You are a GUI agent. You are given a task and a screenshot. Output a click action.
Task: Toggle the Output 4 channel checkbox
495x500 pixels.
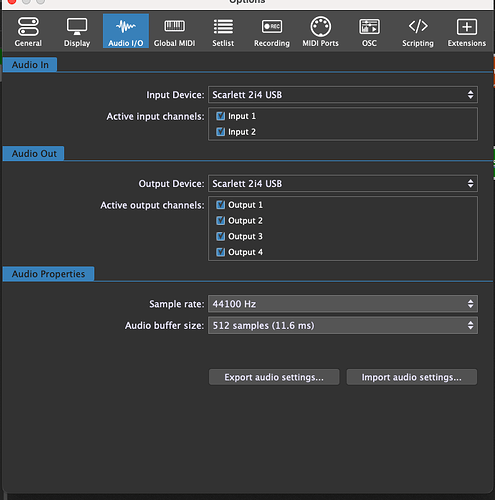(220, 252)
